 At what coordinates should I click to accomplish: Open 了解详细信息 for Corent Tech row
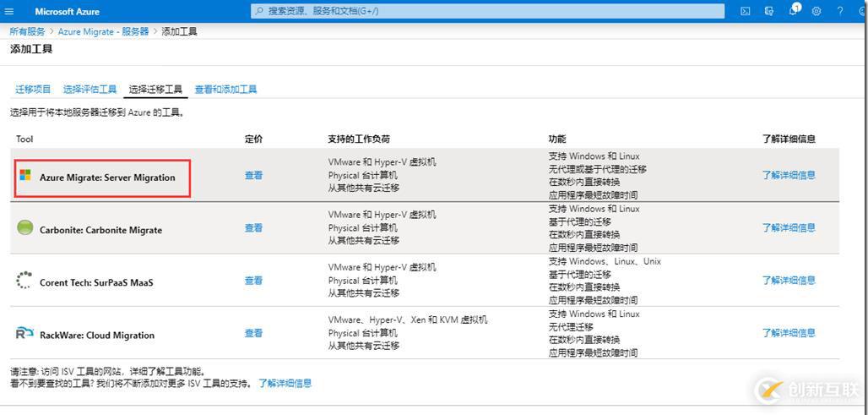click(x=789, y=281)
